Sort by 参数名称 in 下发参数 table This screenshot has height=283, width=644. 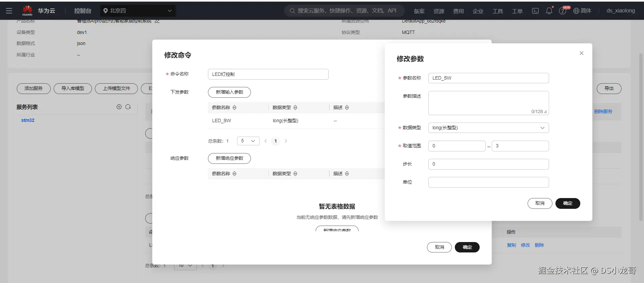[234, 107]
